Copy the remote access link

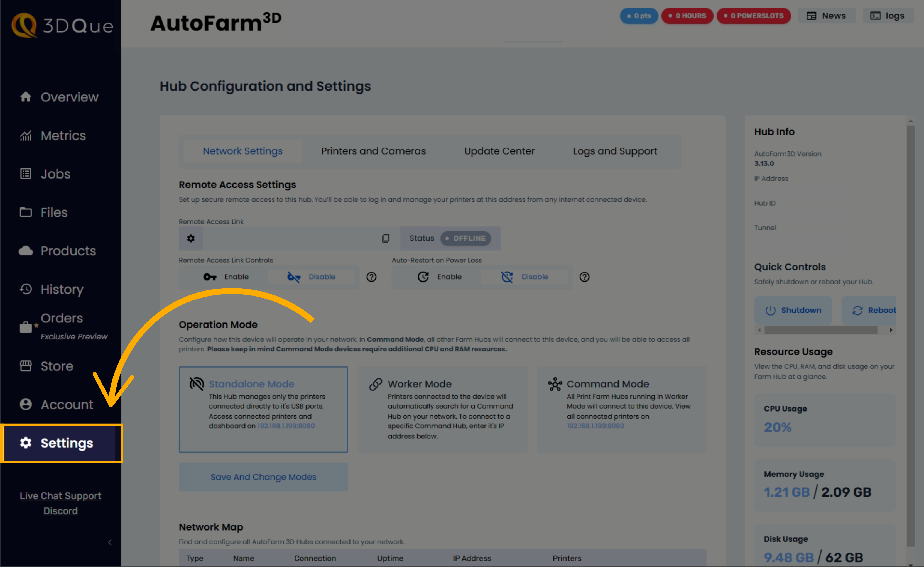coord(386,238)
